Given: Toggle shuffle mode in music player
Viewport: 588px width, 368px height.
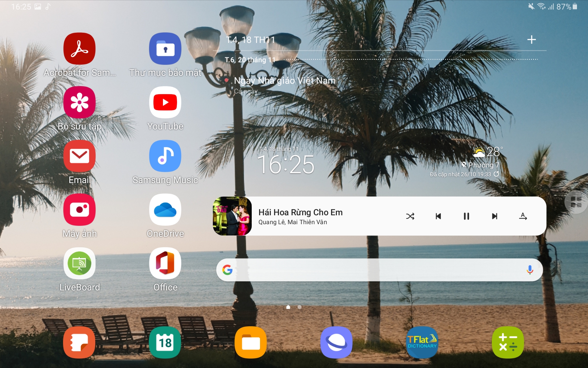Looking at the screenshot, I should pyautogui.click(x=409, y=216).
